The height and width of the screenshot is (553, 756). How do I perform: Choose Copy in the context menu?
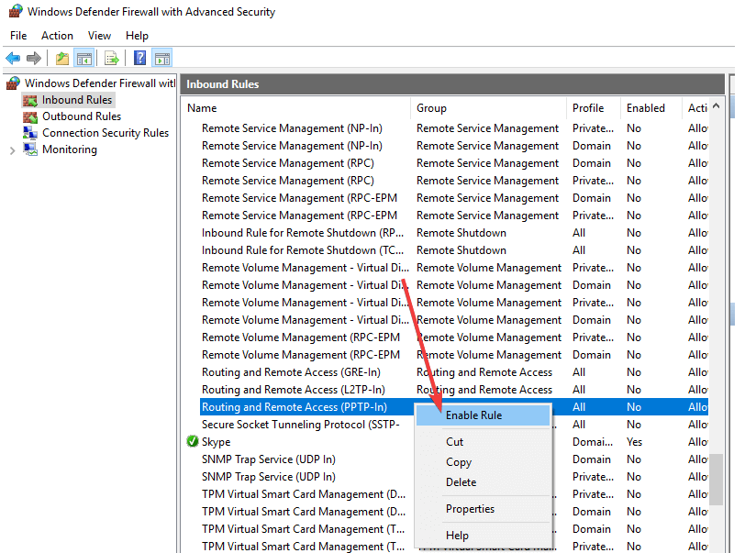pos(484,462)
